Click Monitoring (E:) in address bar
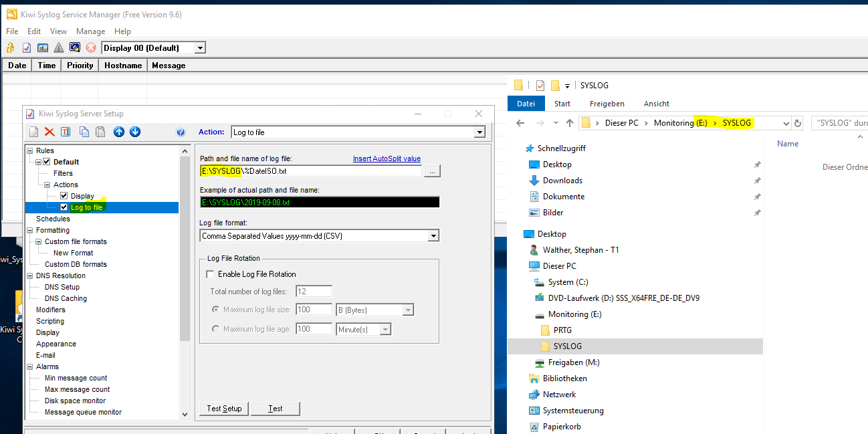The image size is (868, 434). 680,123
